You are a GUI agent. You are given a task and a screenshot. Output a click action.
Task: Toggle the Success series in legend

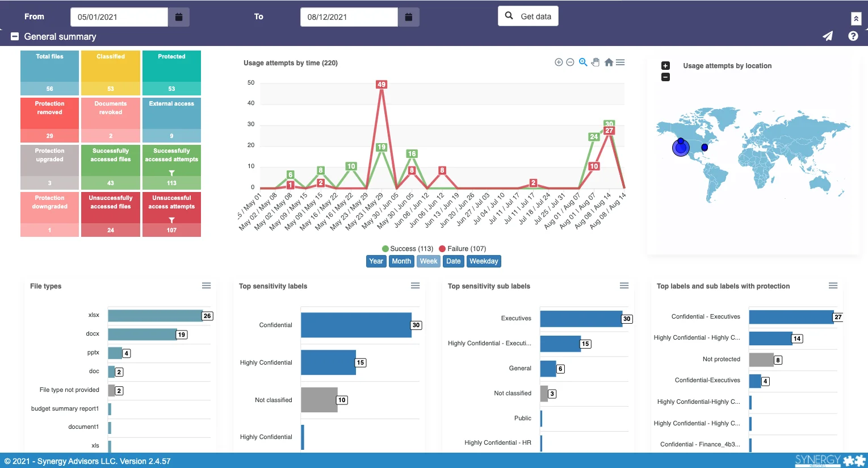408,249
